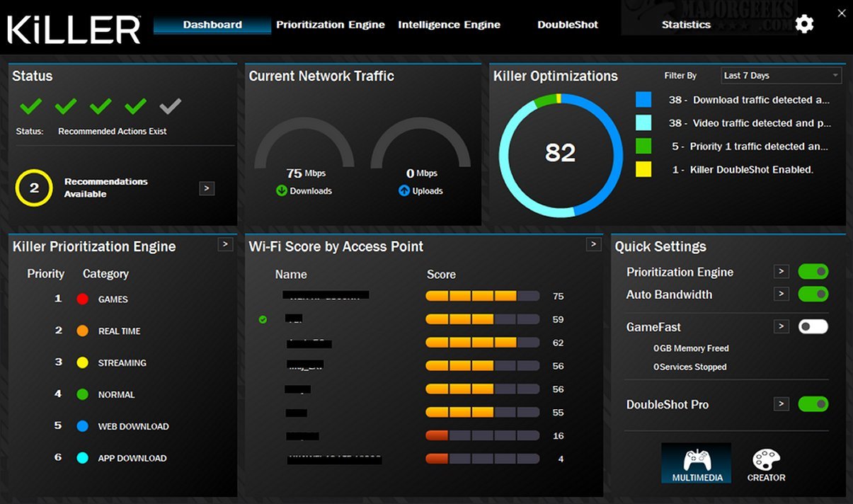This screenshot has width=853, height=504.
Task: Enable the GameFast switch
Action: pos(813,326)
